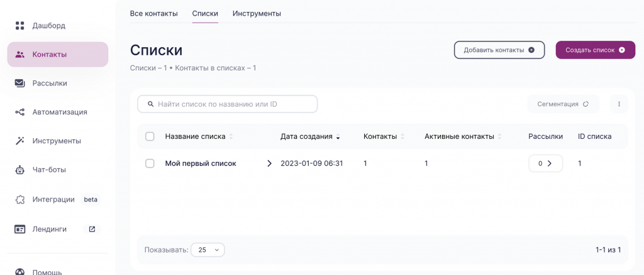Open the three-dot more options menu

coord(619,104)
